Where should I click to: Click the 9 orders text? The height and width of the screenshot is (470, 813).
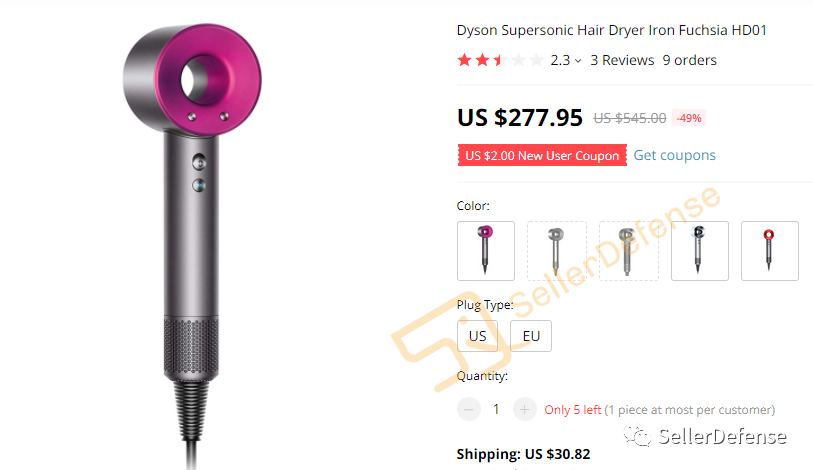point(690,60)
